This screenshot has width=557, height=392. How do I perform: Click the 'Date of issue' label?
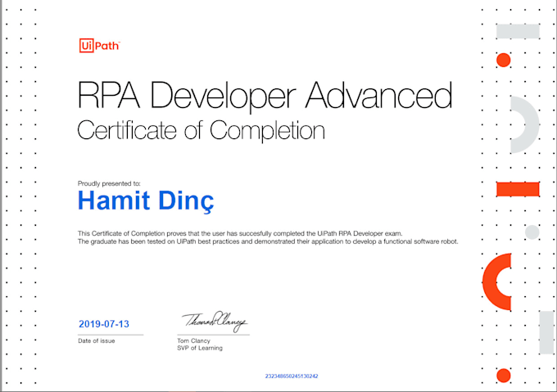[x=97, y=341]
